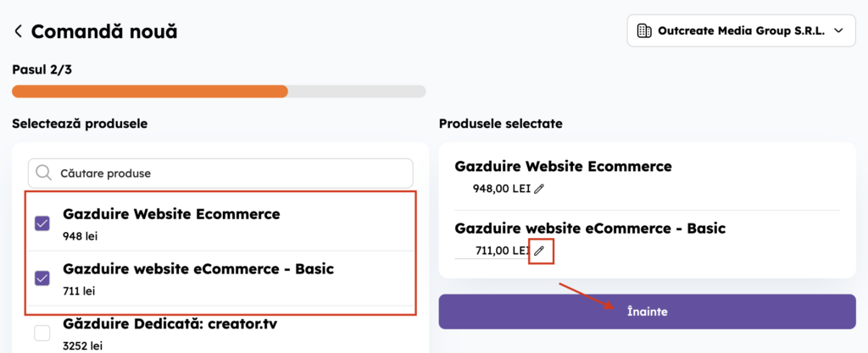
Task: Click Gazduire website eCommerce - Basic in selected products
Action: click(590, 228)
